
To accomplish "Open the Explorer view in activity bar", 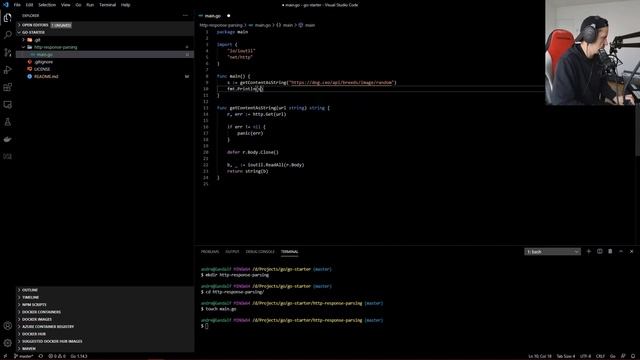I will click(7, 18).
